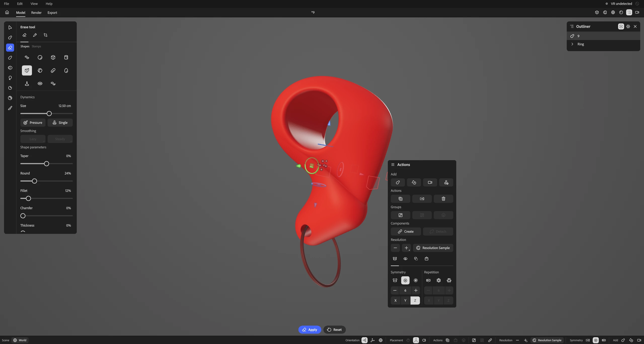Click the Outliner settings gear icon
Image resolution: width=644 pixels, height=344 pixels.
coord(628,26)
